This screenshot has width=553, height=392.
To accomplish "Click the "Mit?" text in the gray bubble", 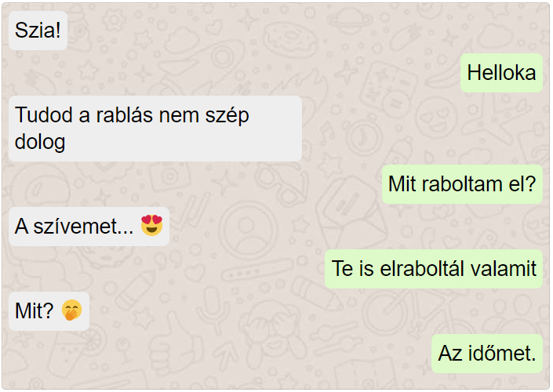I will point(35,310).
